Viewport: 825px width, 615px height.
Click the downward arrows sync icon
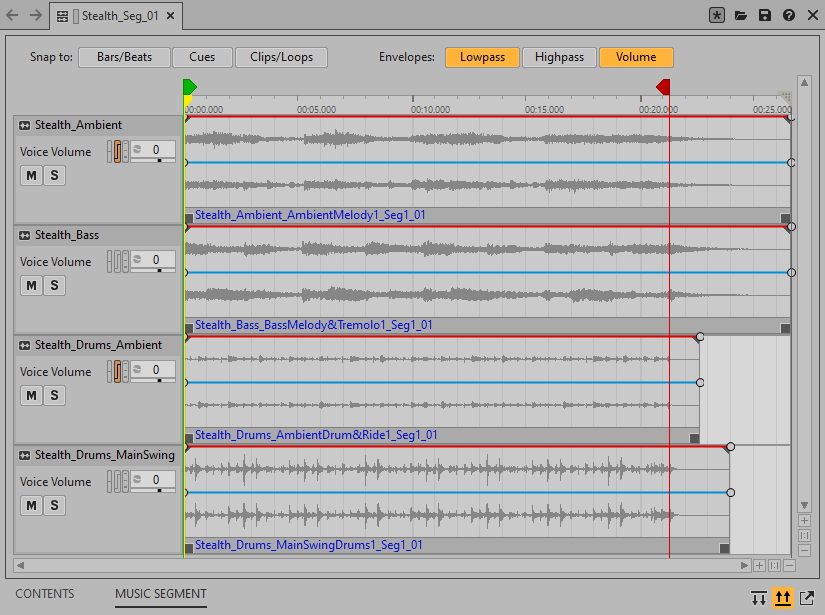(759, 598)
